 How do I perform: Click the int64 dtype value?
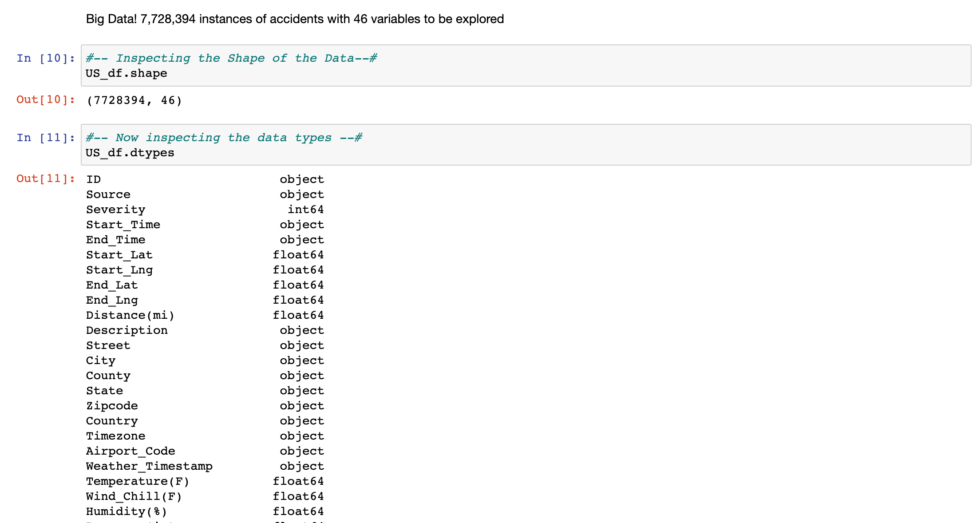305,210
